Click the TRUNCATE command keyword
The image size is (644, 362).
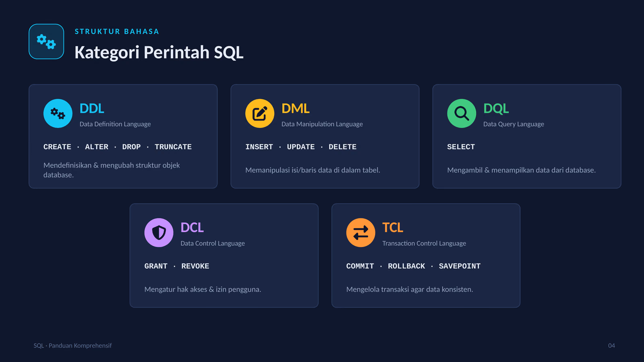[x=173, y=147]
